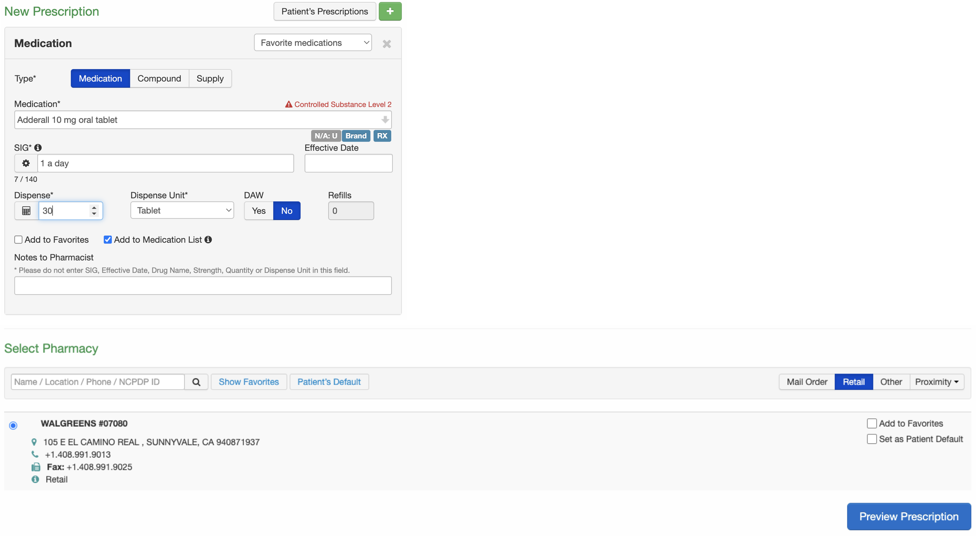Switch pharmacy filter to Other

891,382
